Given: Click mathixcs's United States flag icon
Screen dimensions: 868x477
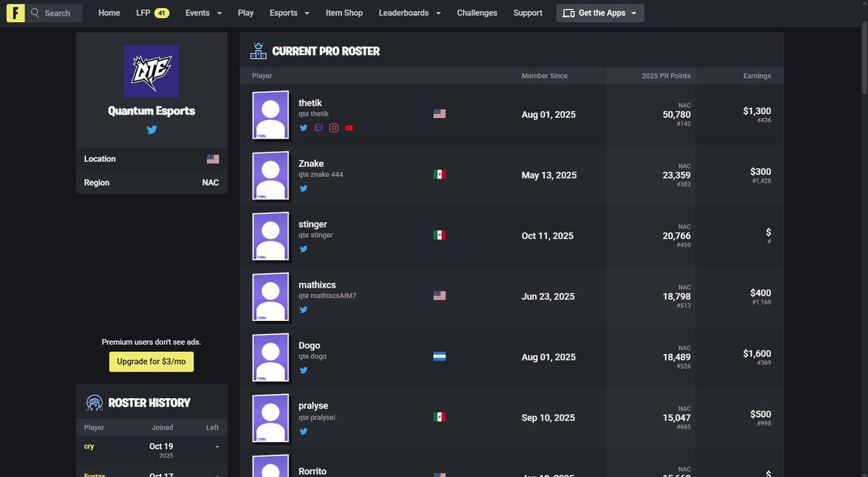Looking at the screenshot, I should (439, 296).
